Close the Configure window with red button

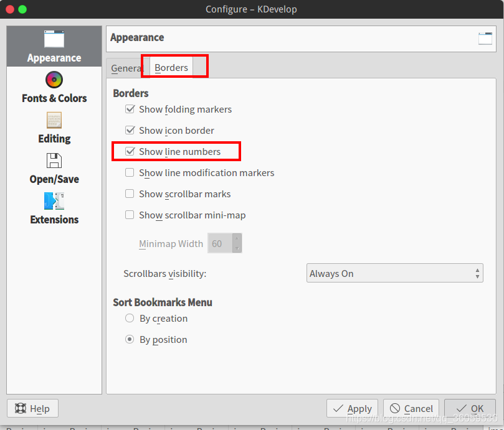coord(10,9)
